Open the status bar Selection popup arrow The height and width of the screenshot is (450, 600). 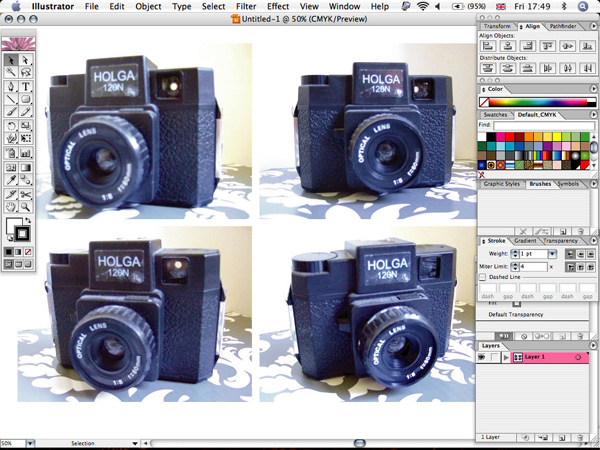(x=135, y=443)
